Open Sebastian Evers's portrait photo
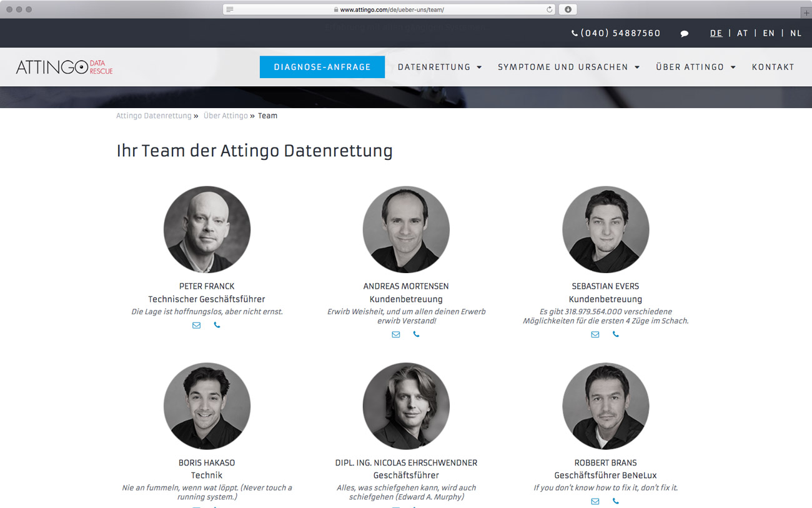This screenshot has width=812, height=508. (x=605, y=229)
